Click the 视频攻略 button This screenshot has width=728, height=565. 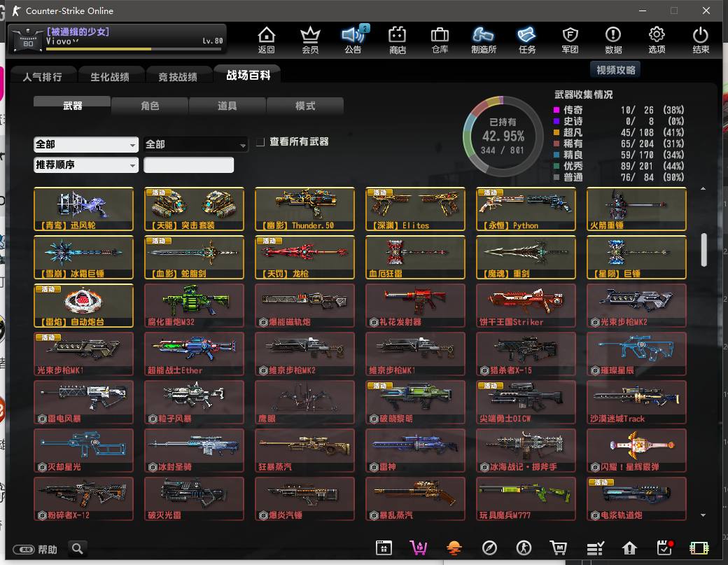click(615, 69)
